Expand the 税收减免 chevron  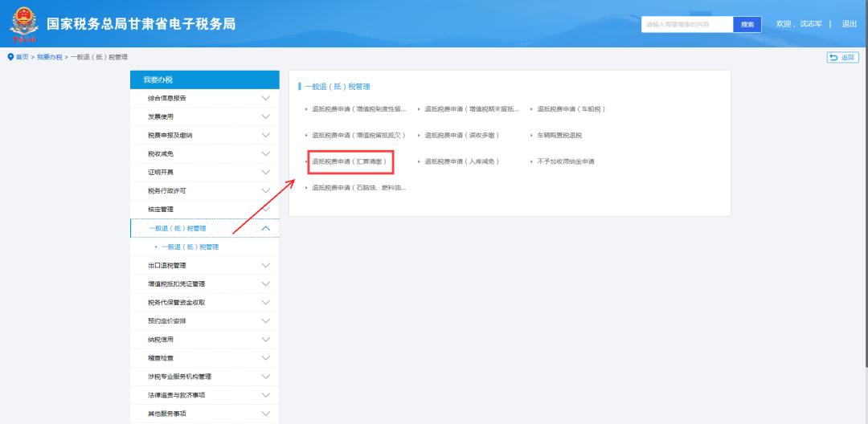coord(266,153)
